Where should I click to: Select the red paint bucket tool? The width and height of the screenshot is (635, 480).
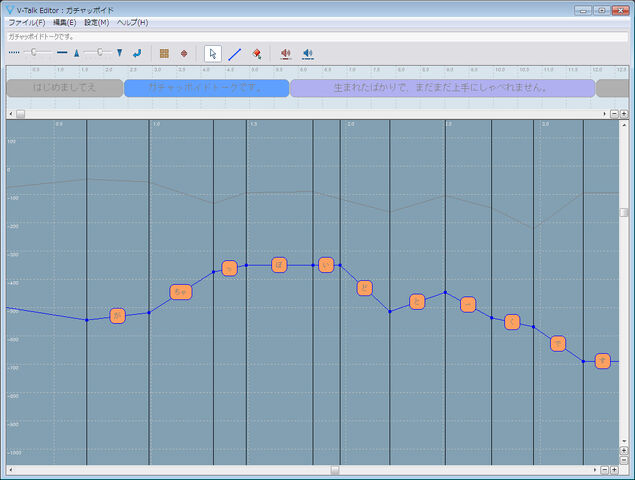(x=256, y=53)
